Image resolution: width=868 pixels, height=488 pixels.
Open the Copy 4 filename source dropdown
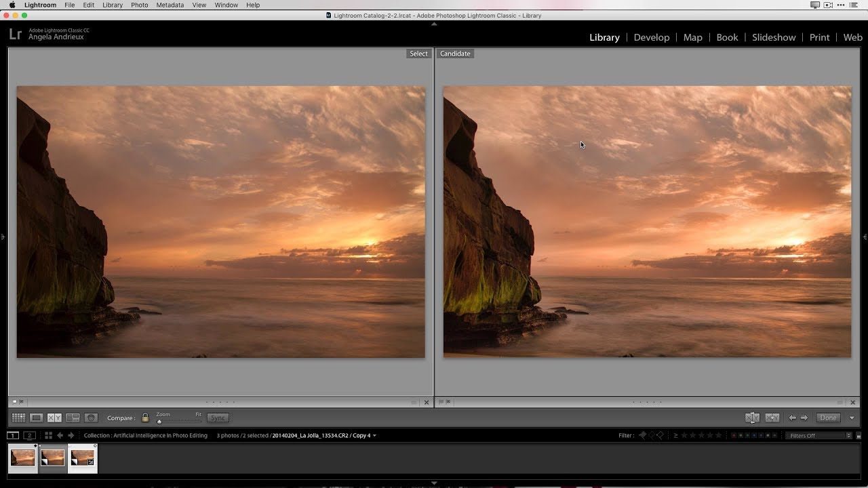374,436
